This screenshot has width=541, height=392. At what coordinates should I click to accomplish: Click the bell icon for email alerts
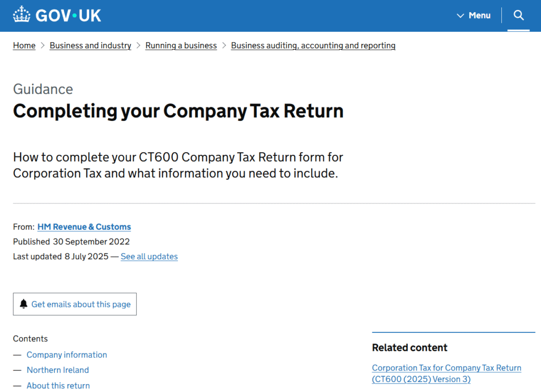(23, 304)
